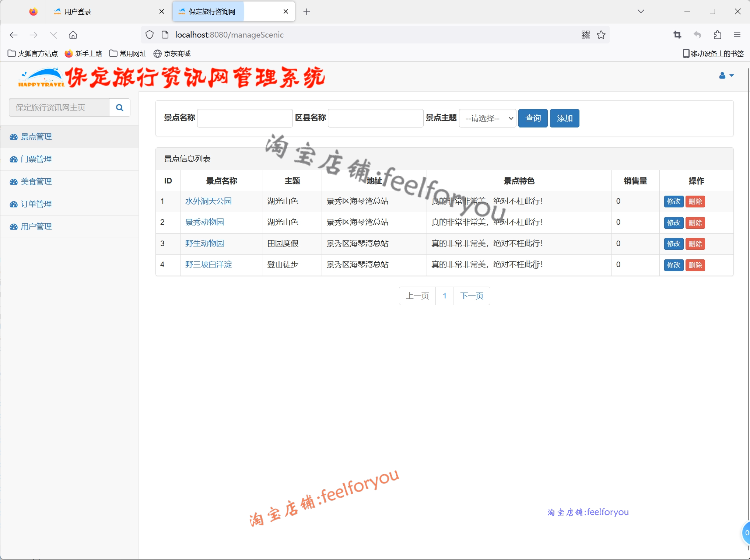Image resolution: width=750 pixels, height=560 pixels.
Task: Click 修改 for 景秀动物园
Action: click(x=674, y=223)
